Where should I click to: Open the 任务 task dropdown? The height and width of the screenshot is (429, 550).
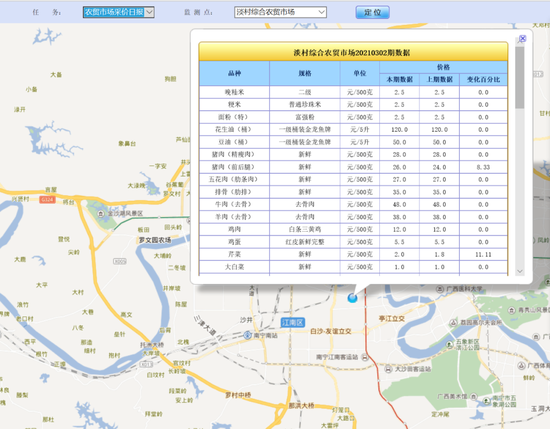tap(119, 12)
